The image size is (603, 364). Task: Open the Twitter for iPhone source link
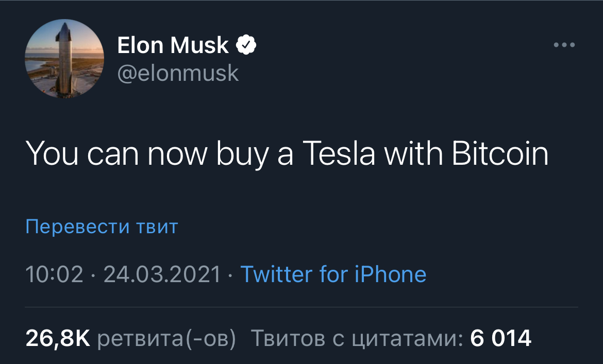coord(333,274)
